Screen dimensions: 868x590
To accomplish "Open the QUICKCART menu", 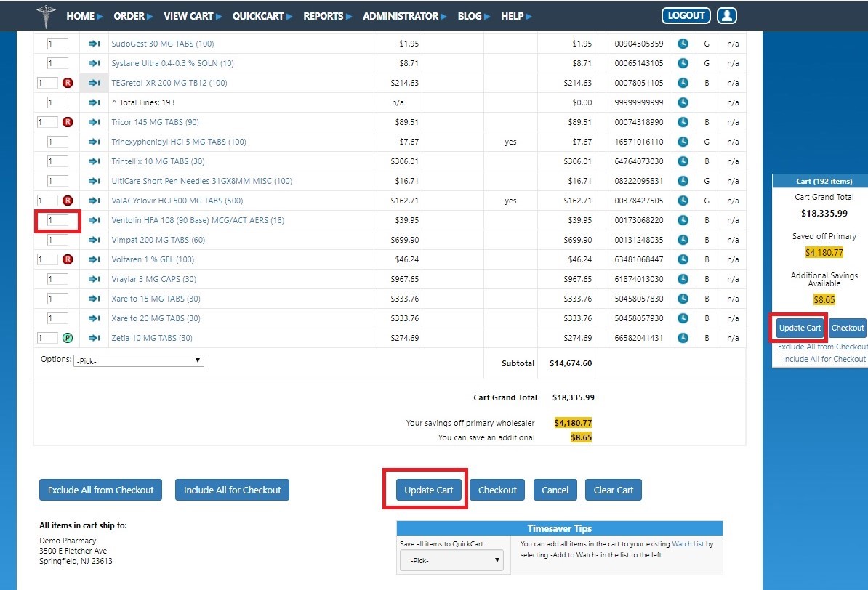I will click(x=262, y=16).
